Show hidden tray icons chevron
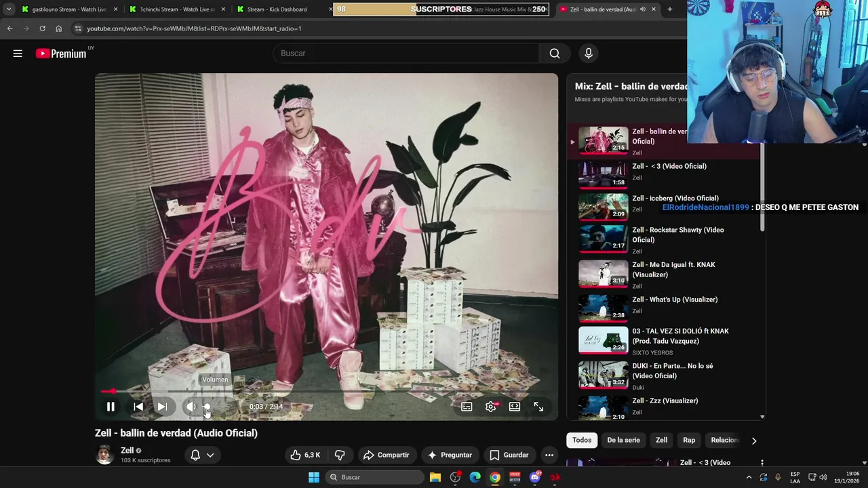The height and width of the screenshot is (488, 868). pyautogui.click(x=749, y=477)
